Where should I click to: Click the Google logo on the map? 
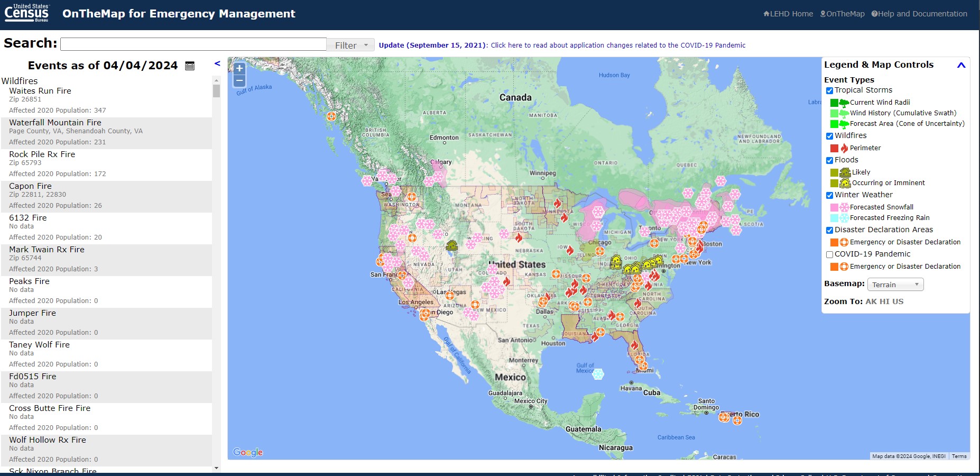[248, 452]
